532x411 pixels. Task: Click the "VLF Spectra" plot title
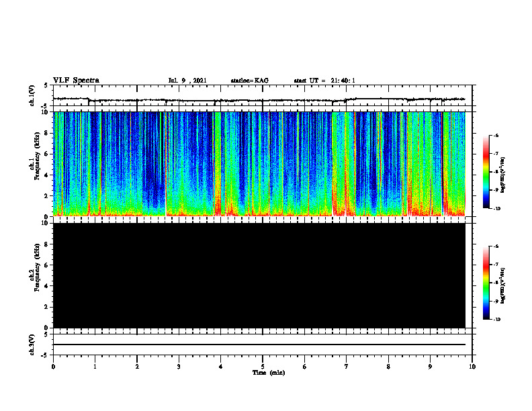point(76,81)
